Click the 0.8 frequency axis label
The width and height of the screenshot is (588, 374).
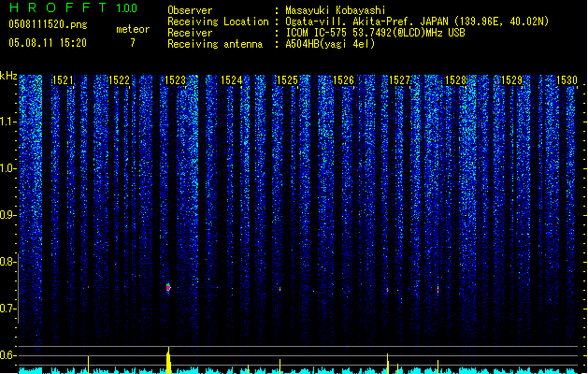pyautogui.click(x=8, y=262)
